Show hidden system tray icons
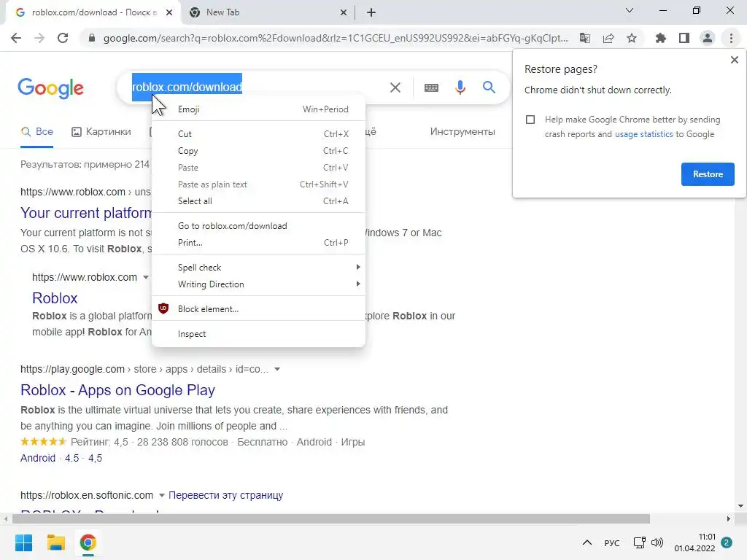747x560 pixels. coord(587,542)
